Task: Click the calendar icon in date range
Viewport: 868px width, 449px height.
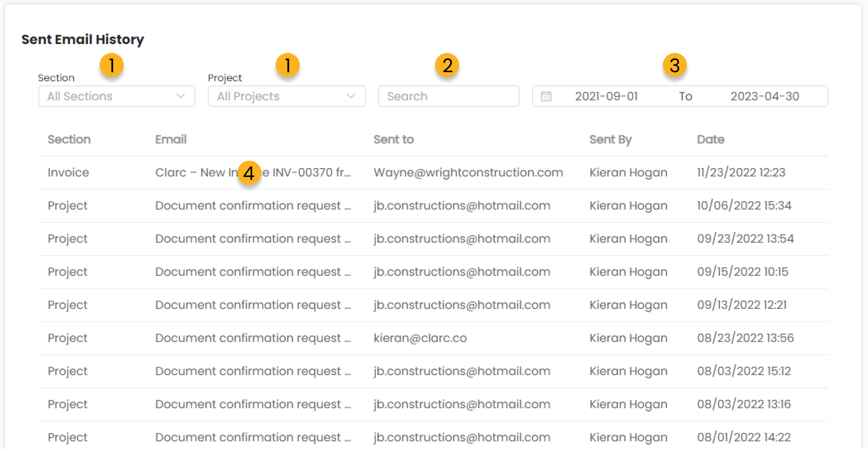Action: (546, 96)
